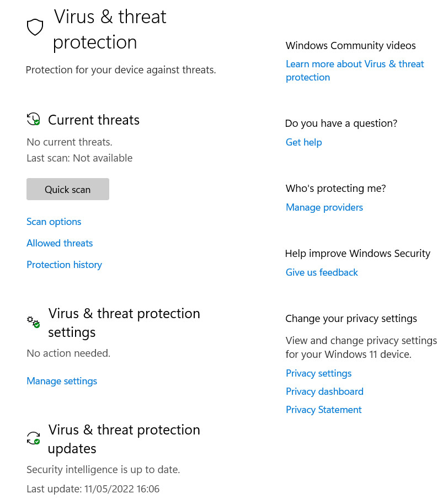Click the Current threats clock-scan icon
The height and width of the screenshot is (499, 448).
34,119
